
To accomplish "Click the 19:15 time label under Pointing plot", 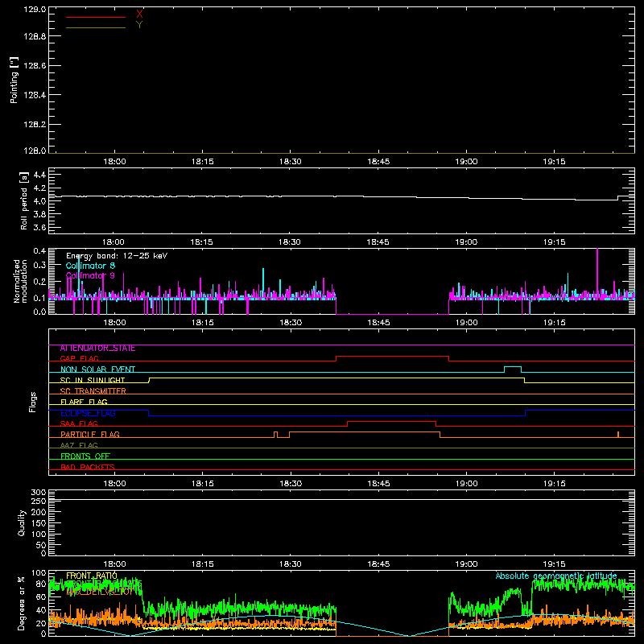I will point(554,162).
